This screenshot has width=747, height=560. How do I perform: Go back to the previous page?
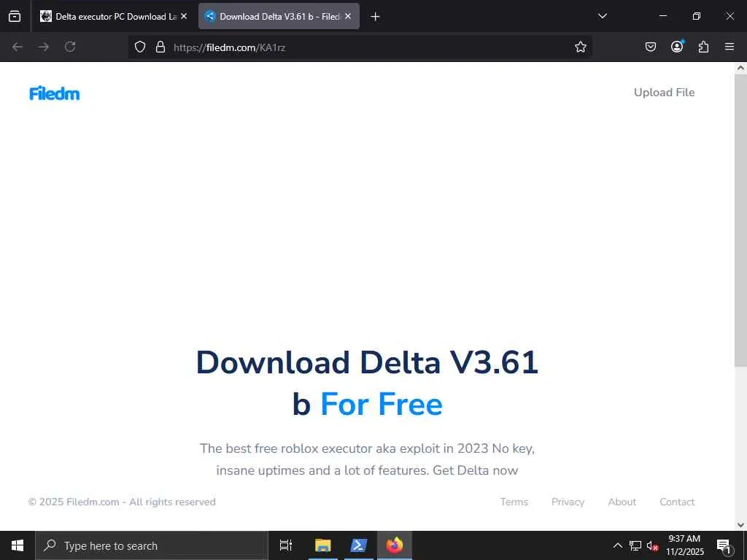[x=18, y=47]
